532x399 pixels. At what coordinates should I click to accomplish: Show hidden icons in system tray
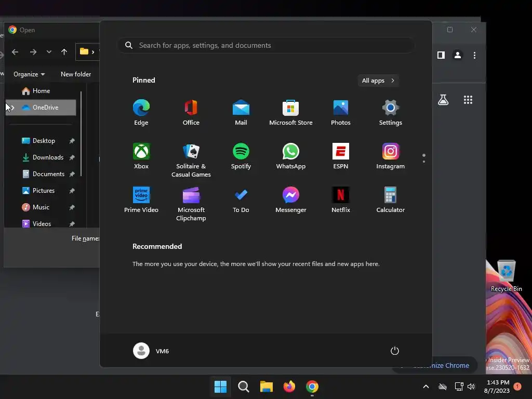click(x=426, y=387)
